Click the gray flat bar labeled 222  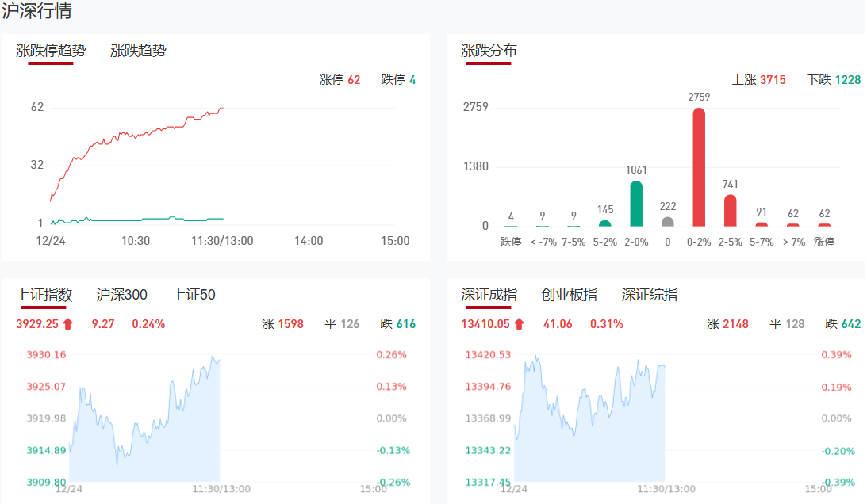pos(668,222)
